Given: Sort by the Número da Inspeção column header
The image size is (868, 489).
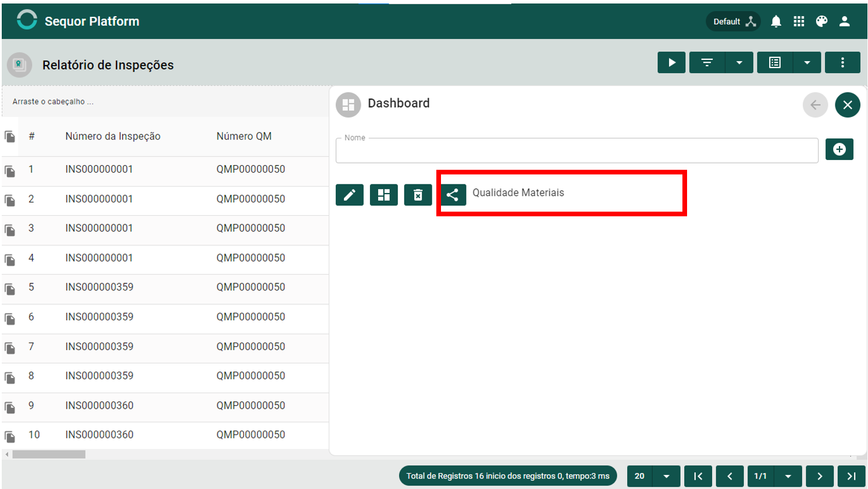Looking at the screenshot, I should coord(113,136).
